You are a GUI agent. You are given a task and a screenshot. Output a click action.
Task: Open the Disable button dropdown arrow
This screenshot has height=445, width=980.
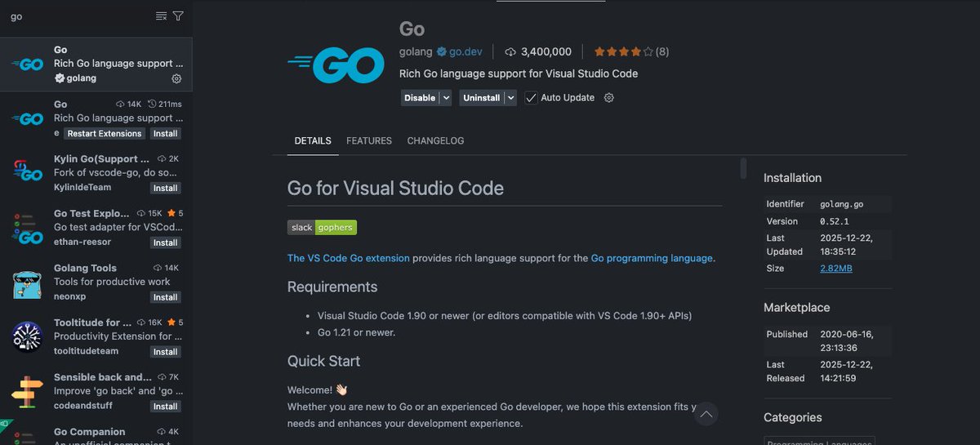(x=445, y=97)
